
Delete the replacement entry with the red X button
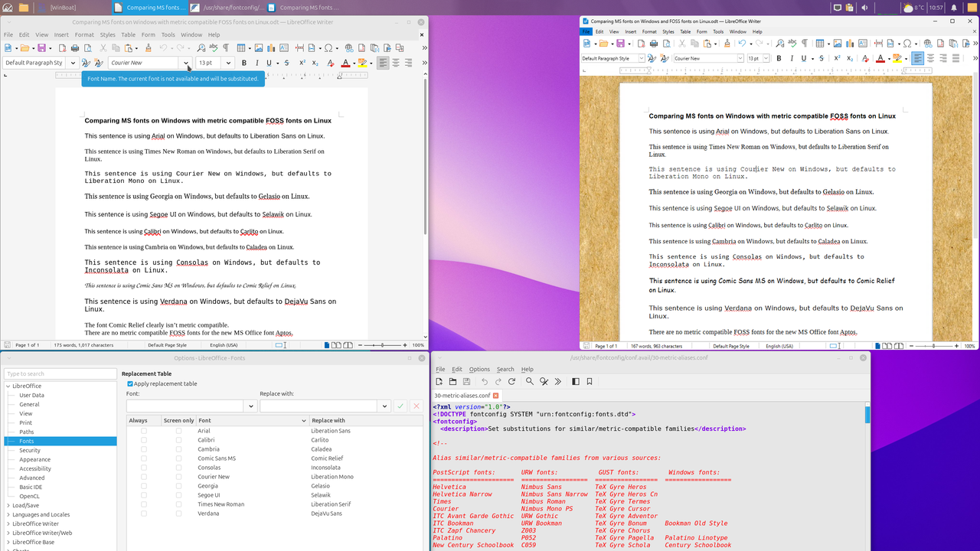click(x=416, y=406)
